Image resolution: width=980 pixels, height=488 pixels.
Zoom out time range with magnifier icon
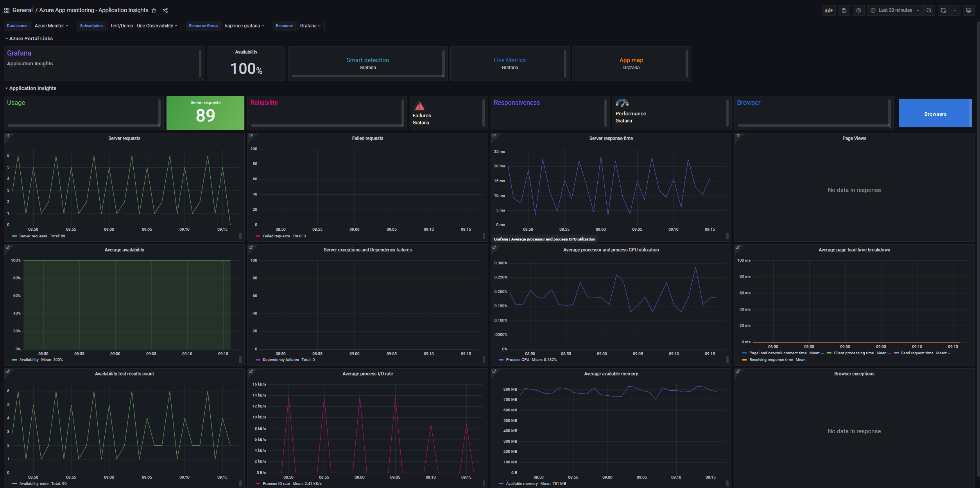[929, 11]
